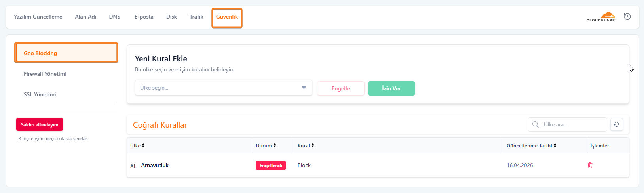644x193 pixels.
Task: Activate the Saldırı altındayım button
Action: point(40,124)
